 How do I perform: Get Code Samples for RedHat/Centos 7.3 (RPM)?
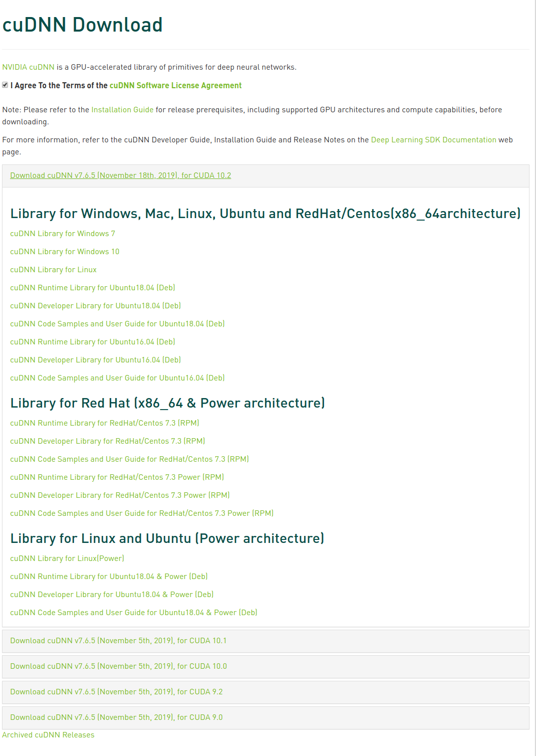pyautogui.click(x=129, y=459)
